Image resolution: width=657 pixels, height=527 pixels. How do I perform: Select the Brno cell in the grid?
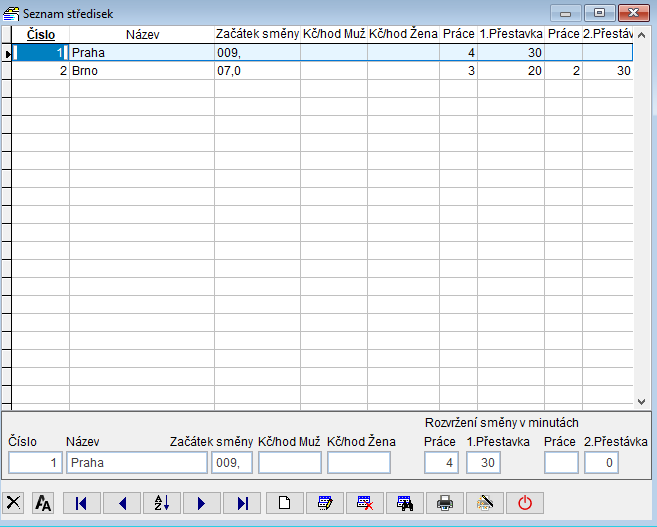142,71
